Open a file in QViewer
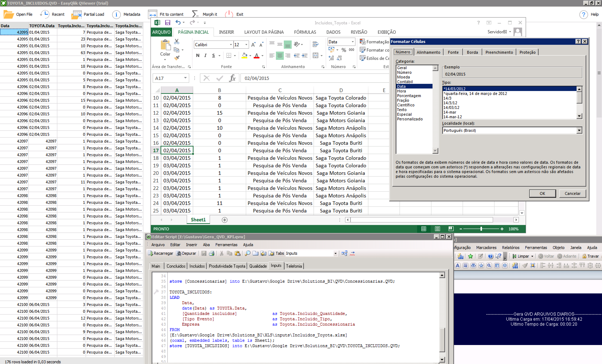 pos(18,14)
